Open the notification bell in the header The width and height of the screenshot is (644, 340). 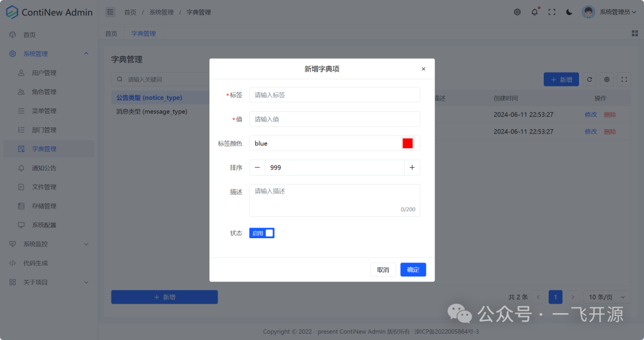click(x=534, y=13)
